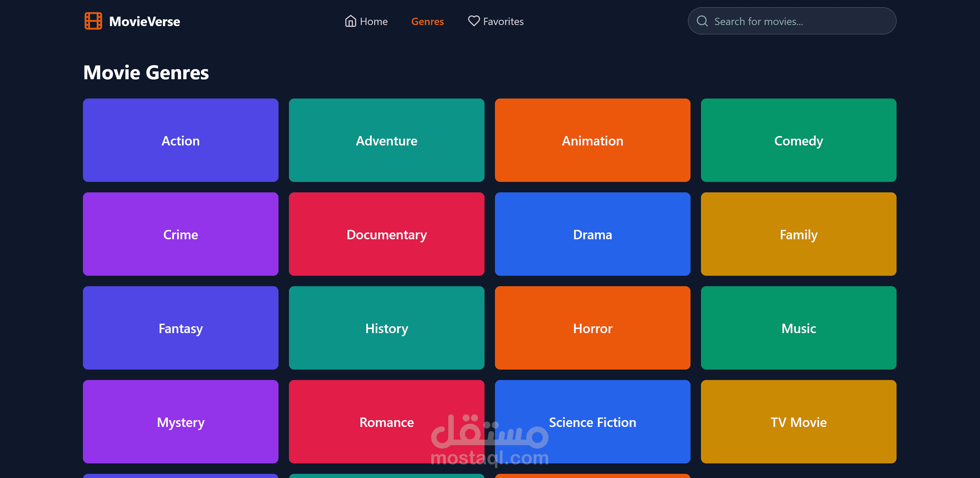
Task: Open the Crime genre card
Action: [180, 234]
